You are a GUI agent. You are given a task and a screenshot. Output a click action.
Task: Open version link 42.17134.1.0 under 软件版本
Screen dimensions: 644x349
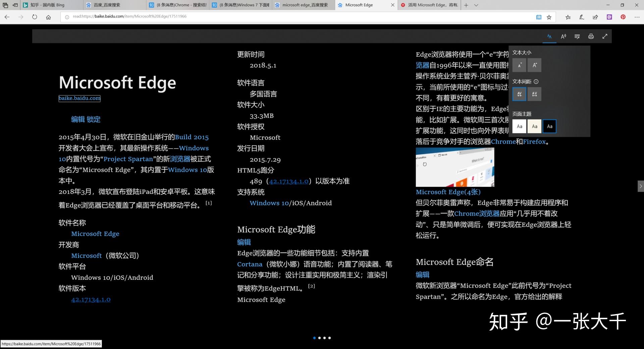pyautogui.click(x=91, y=300)
